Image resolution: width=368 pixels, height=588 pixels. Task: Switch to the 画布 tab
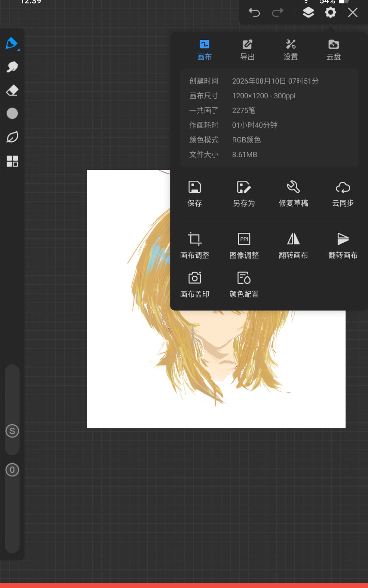204,50
